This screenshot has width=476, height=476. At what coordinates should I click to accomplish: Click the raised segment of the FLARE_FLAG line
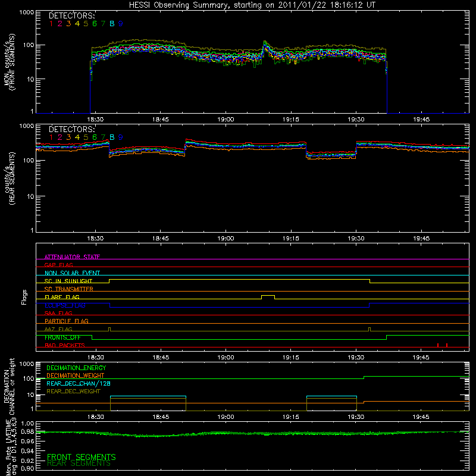(268, 295)
